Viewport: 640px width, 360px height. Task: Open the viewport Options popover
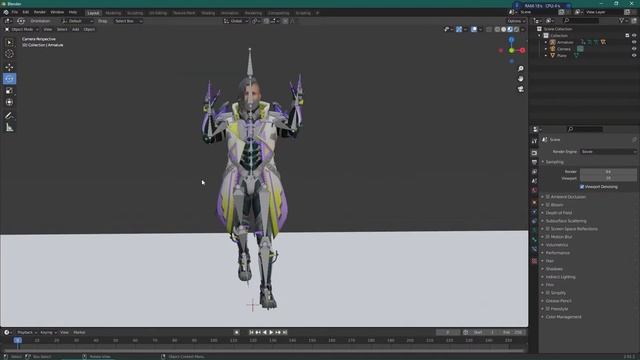pyautogui.click(x=516, y=21)
